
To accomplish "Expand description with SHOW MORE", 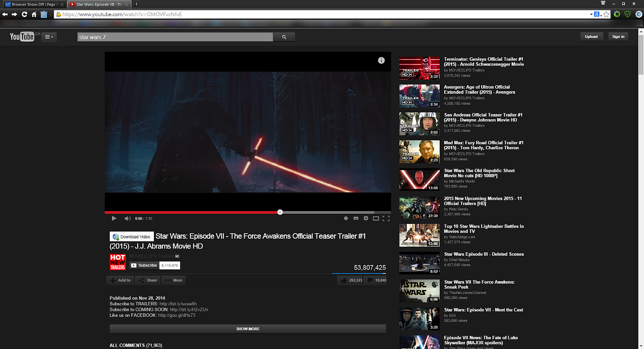I will 248,329.
